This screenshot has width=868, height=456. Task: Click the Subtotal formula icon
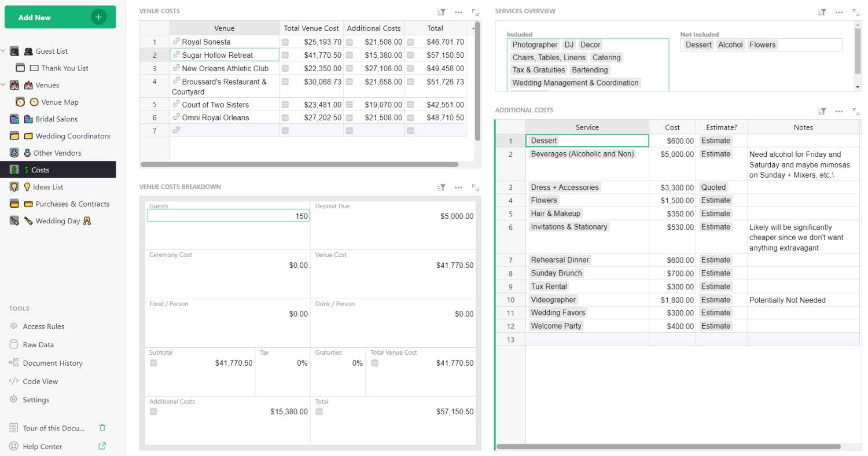pyautogui.click(x=153, y=363)
